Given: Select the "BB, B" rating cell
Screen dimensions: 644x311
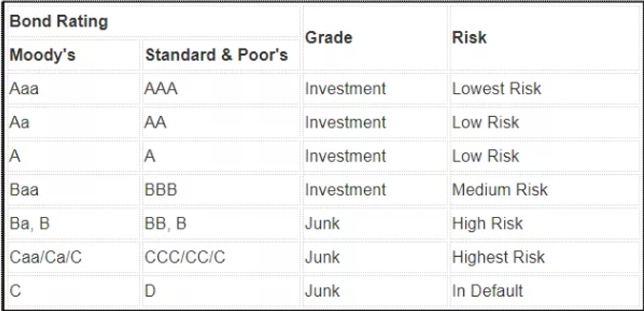Looking at the screenshot, I should click(166, 224).
